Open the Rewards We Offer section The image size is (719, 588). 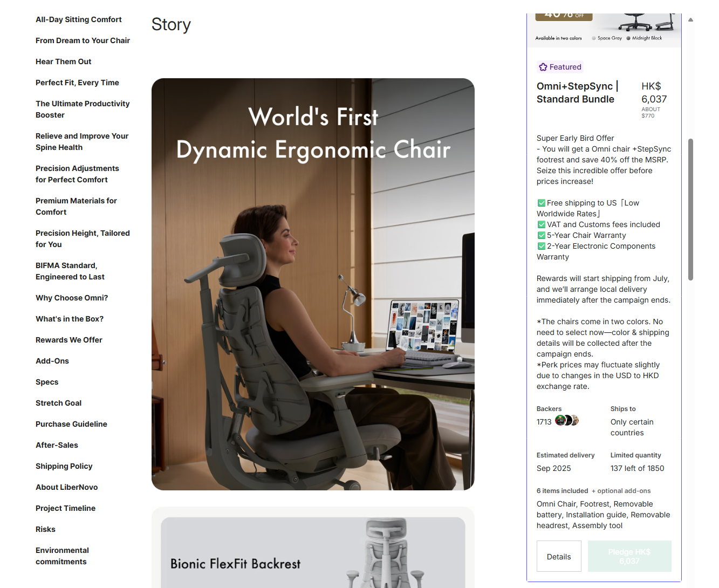tap(69, 340)
